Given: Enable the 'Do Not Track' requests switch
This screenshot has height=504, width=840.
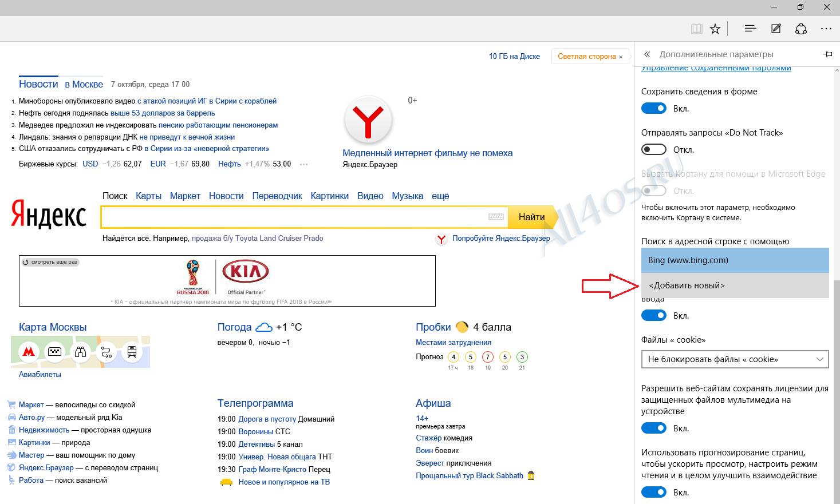Looking at the screenshot, I should pyautogui.click(x=654, y=149).
